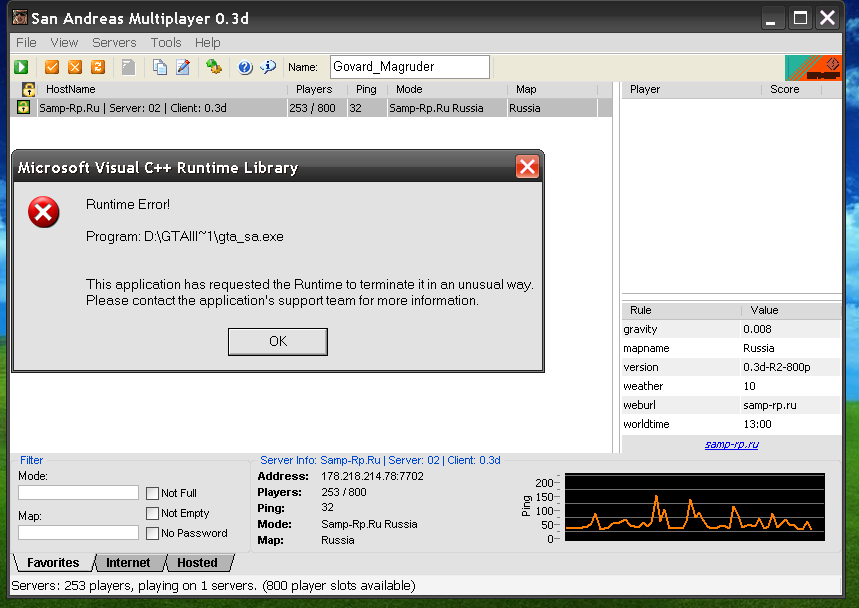Click the 'gravity' rule row
The width and height of the screenshot is (859, 608).
[731, 329]
